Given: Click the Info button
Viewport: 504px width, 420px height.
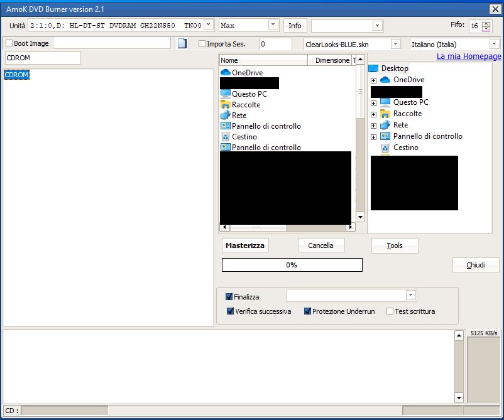Looking at the screenshot, I should [x=295, y=26].
